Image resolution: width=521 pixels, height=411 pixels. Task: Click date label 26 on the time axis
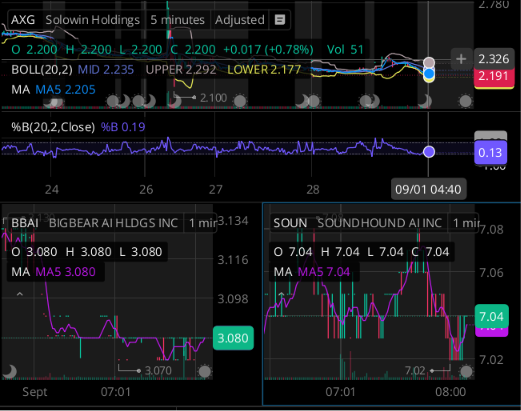(x=146, y=190)
